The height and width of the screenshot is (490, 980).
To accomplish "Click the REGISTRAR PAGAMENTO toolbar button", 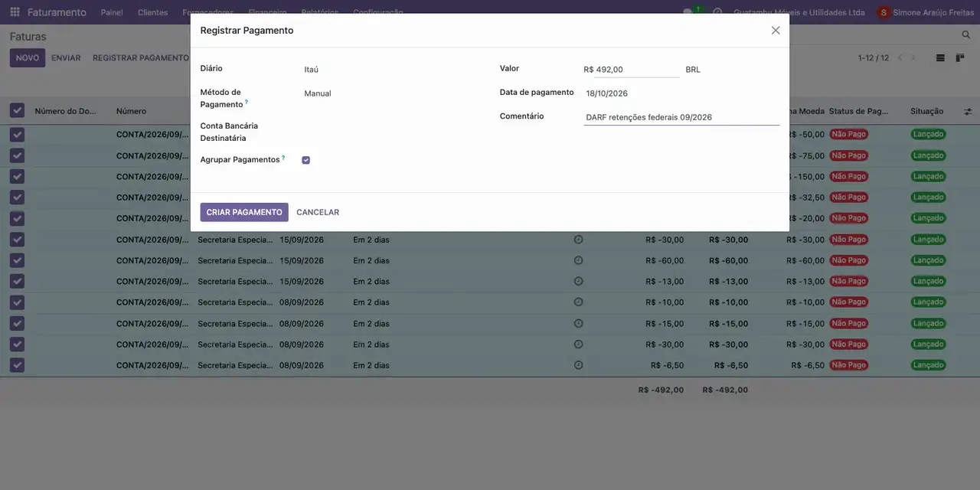I will pos(140,58).
